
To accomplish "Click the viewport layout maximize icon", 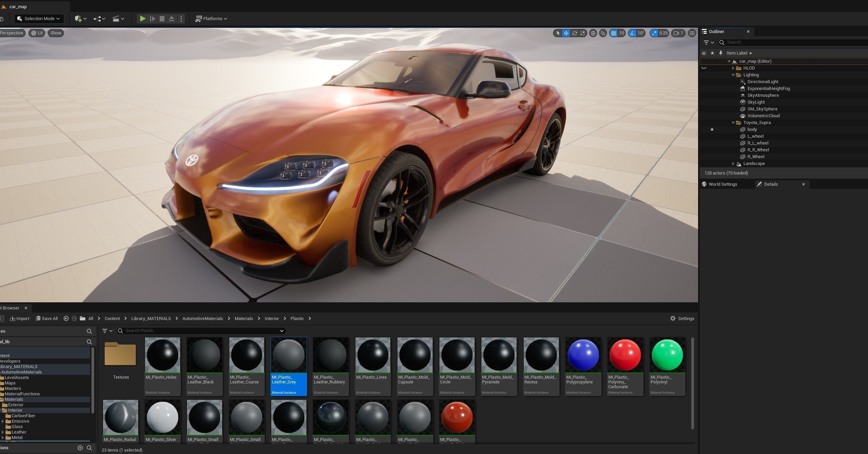I will [692, 33].
